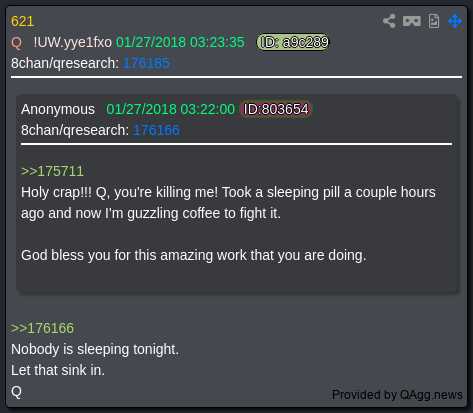Select the green ID a9c289 badge

point(293,42)
